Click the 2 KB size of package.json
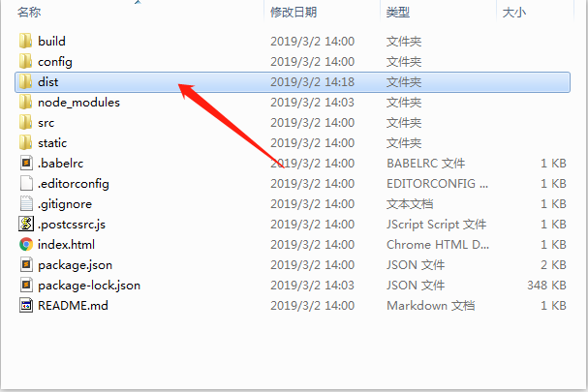 553,265
